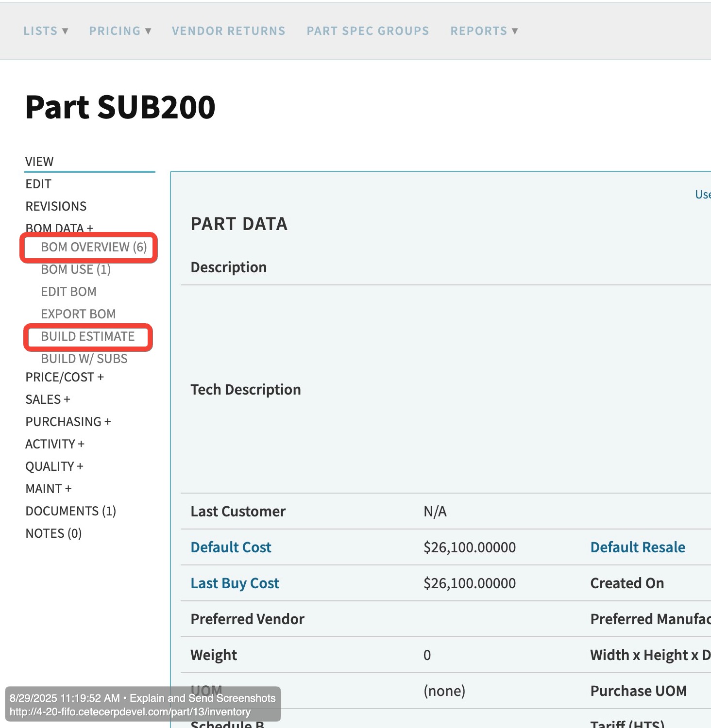Open the PRICING dropdown menu

[120, 31]
